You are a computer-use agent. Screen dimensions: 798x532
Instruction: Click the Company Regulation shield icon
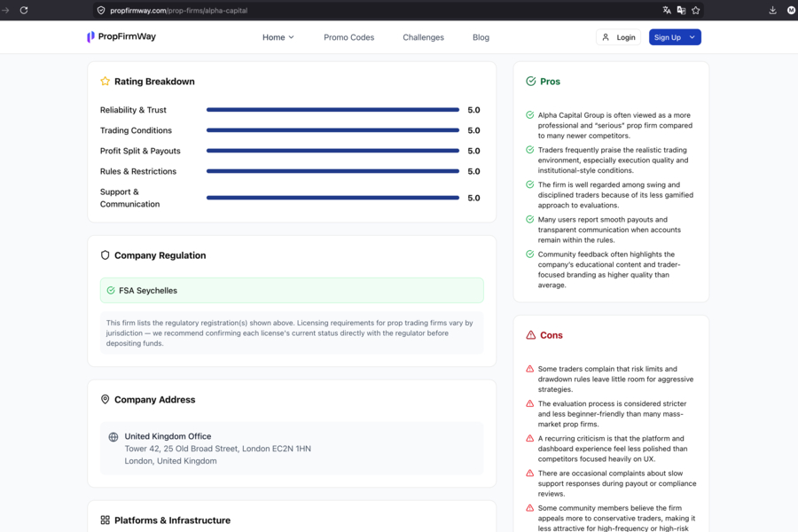105,255
